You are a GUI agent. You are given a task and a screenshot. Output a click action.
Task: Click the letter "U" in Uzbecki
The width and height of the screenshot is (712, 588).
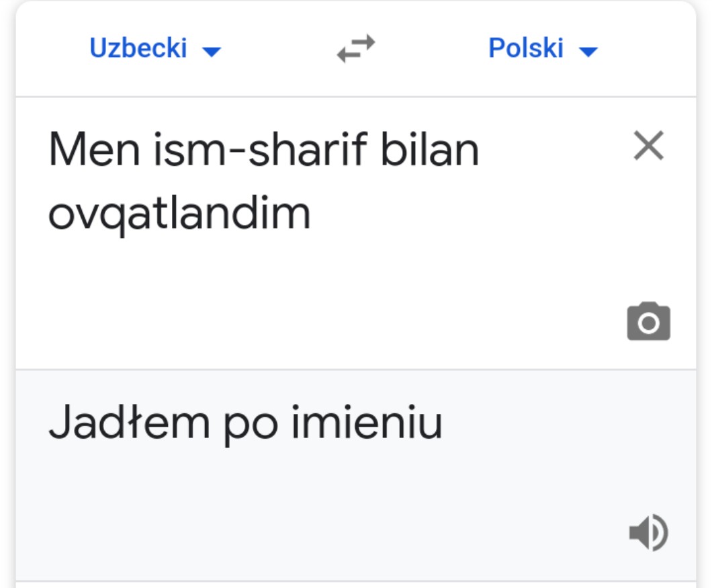[98, 48]
